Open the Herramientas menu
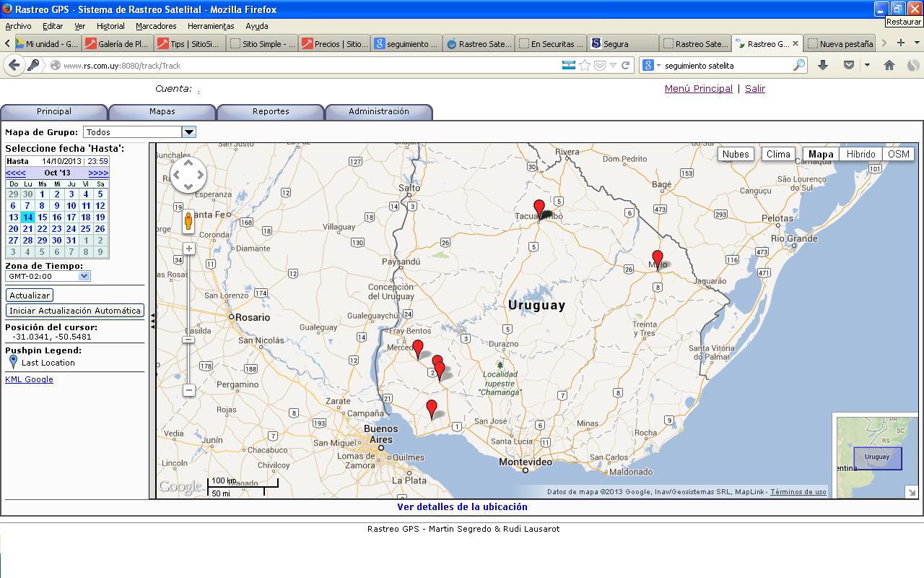Viewport: 924px width, 578px height. coord(211,26)
